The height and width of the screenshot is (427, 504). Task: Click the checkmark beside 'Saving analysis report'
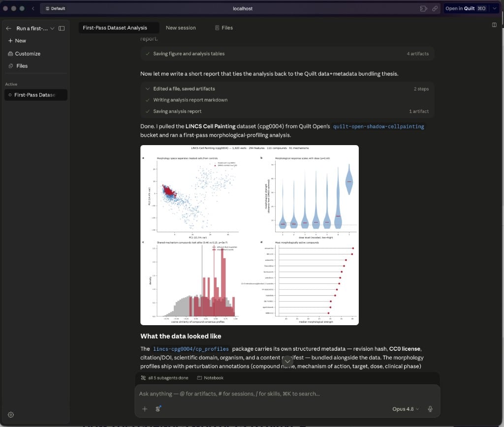pos(148,111)
